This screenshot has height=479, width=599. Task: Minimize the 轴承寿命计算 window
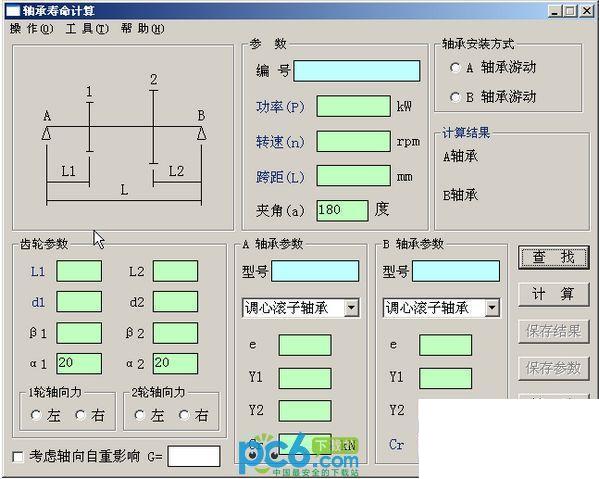click(x=555, y=11)
